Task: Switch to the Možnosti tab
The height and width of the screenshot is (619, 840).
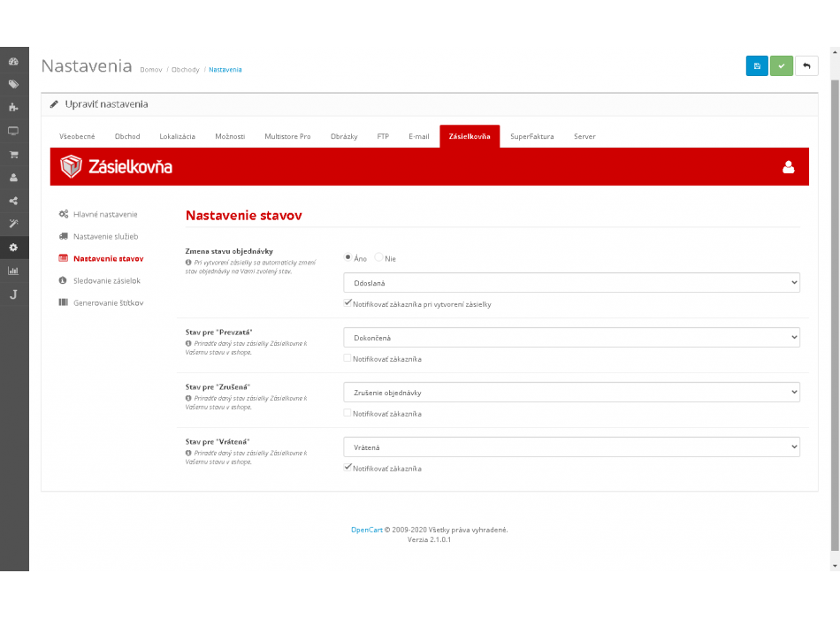Action: click(231, 137)
